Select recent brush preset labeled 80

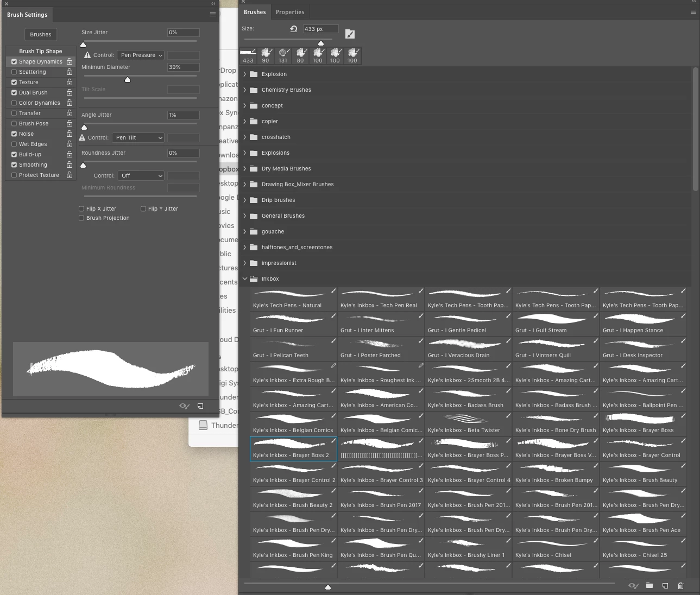[x=300, y=56]
